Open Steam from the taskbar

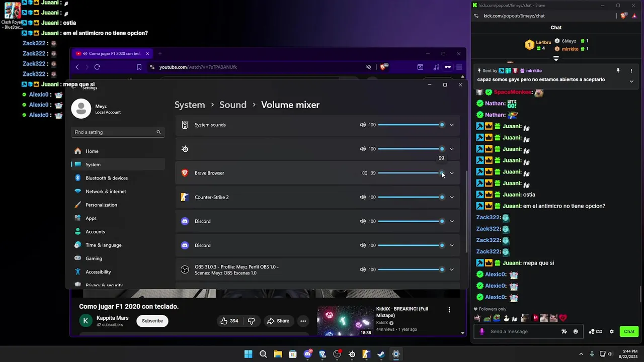coord(381,354)
